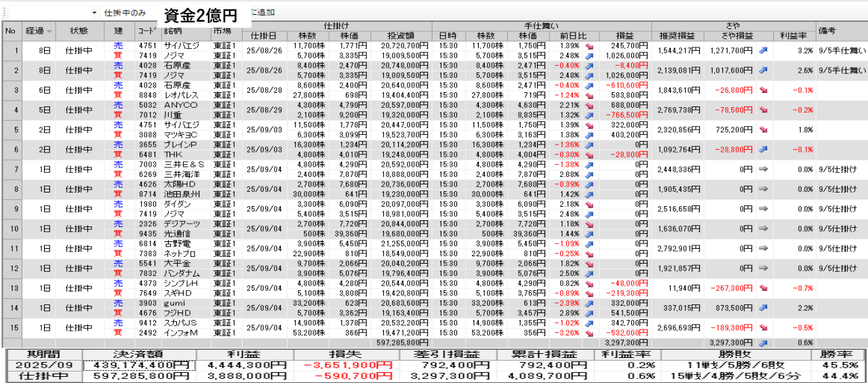Select the 仕掛中のみ filter option
The width and height of the screenshot is (868, 383).
click(125, 13)
